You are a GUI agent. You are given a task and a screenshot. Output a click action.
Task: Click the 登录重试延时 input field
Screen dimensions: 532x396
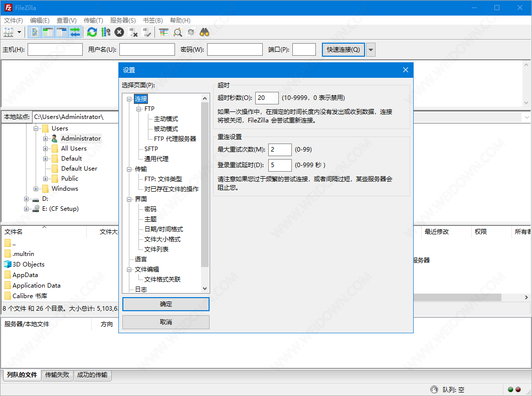(280, 165)
